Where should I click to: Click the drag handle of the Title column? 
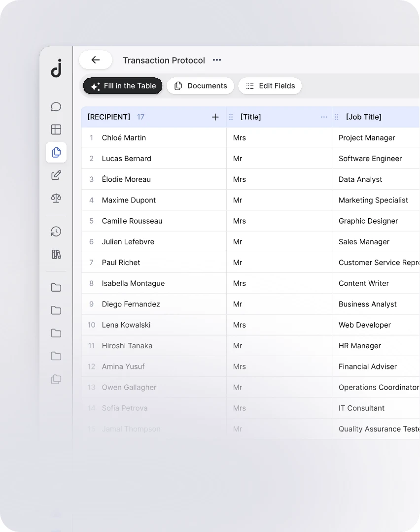(231, 117)
